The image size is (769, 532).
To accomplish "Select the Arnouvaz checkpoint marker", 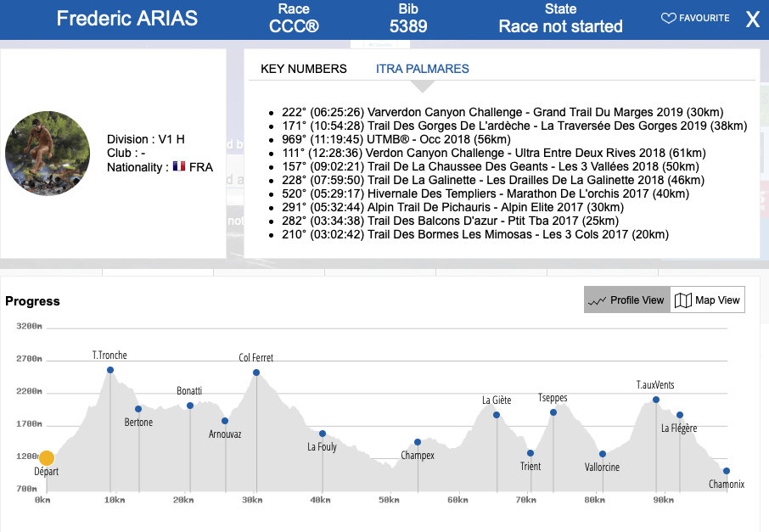I will coord(225,421).
